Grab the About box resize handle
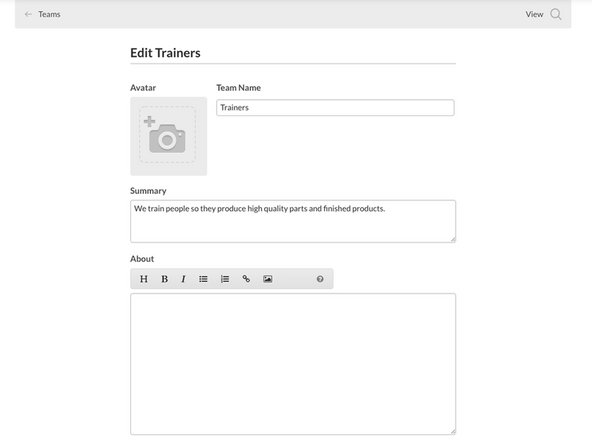Image resolution: width=592 pixels, height=437 pixels. [x=453, y=431]
